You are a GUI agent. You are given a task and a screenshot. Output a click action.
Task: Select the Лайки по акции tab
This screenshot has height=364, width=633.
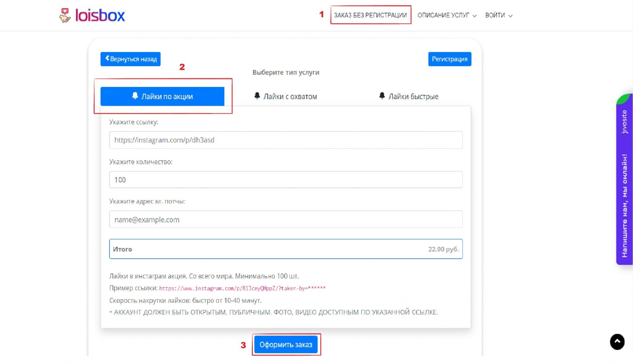(162, 96)
